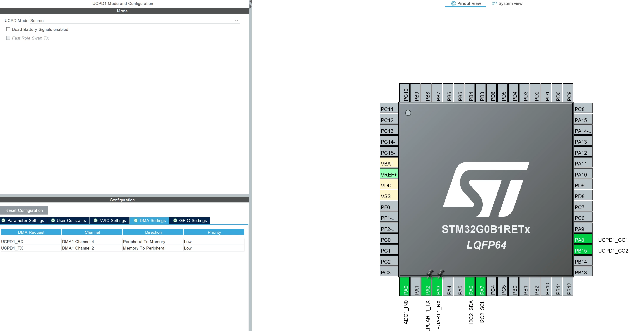Image resolution: width=644 pixels, height=331 pixels.
Task: Click the Memory To Peripheral direction cell
Action: (153, 248)
